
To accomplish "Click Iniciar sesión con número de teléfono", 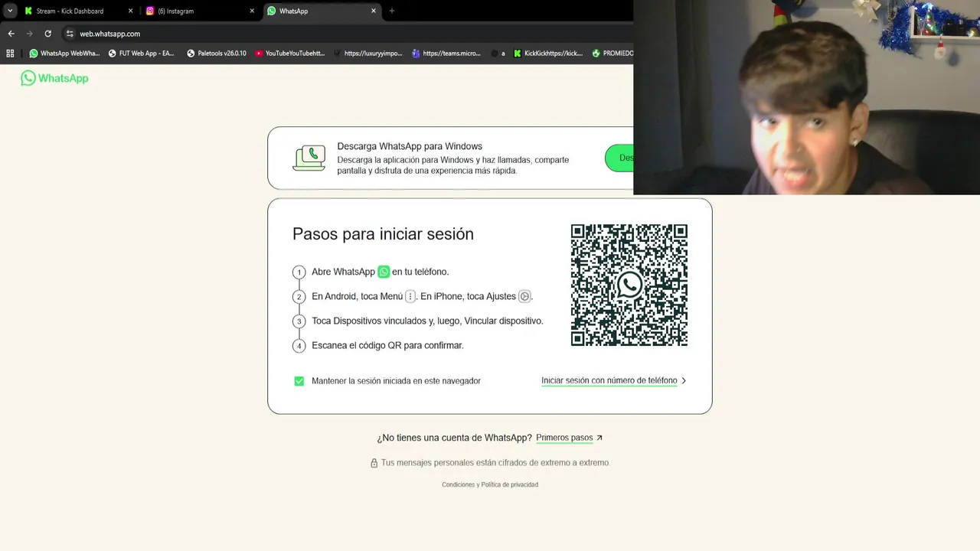I will click(x=609, y=380).
